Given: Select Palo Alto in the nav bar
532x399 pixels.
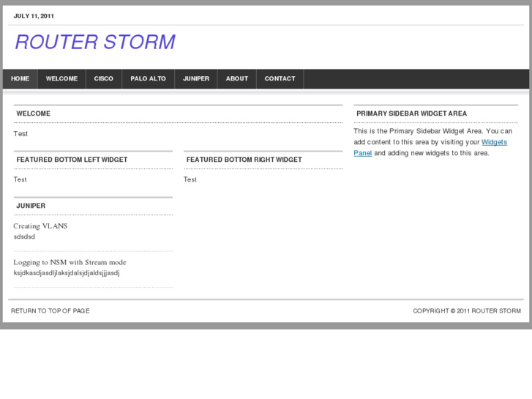Looking at the screenshot, I should pyautogui.click(x=149, y=79).
